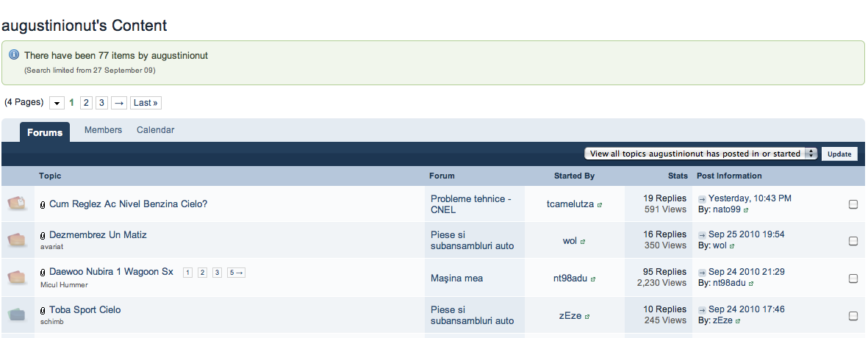Open profile popup icon beside By: nt98adu

tap(751, 284)
